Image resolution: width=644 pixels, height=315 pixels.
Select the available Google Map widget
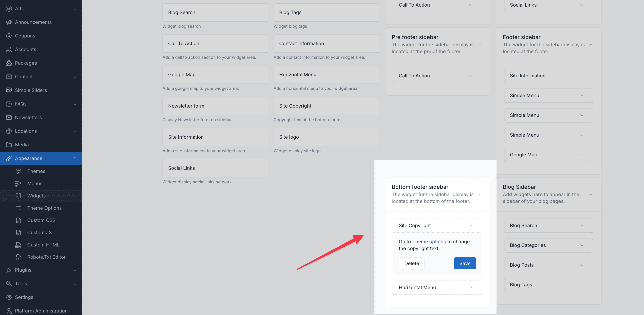(215, 75)
